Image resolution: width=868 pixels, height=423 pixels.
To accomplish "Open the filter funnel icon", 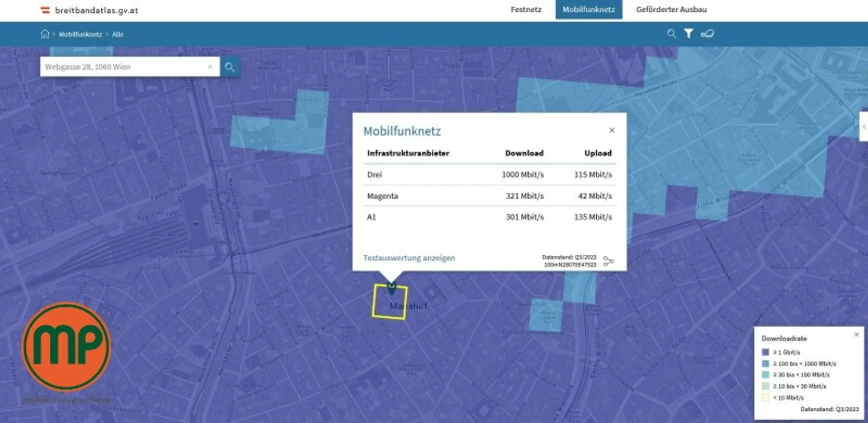I will pos(689,33).
